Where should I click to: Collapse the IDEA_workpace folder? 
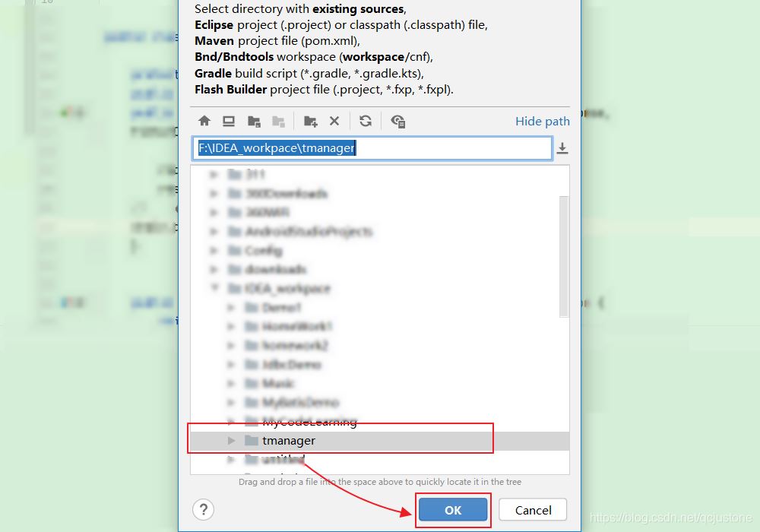(214, 289)
